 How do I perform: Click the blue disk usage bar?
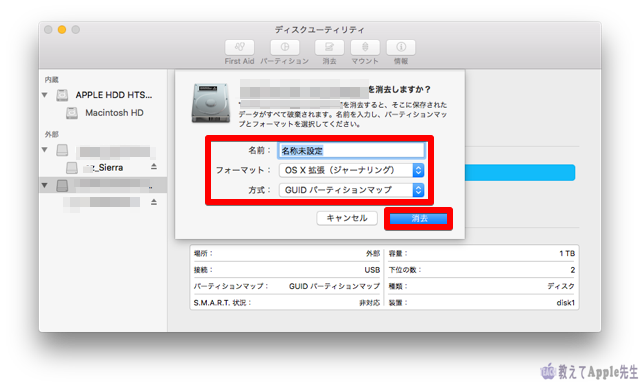click(x=520, y=173)
